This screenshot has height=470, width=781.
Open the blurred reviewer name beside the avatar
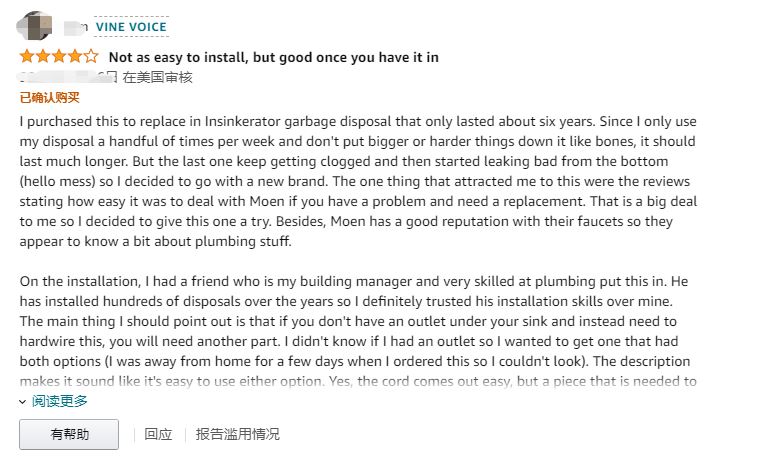pos(76,27)
